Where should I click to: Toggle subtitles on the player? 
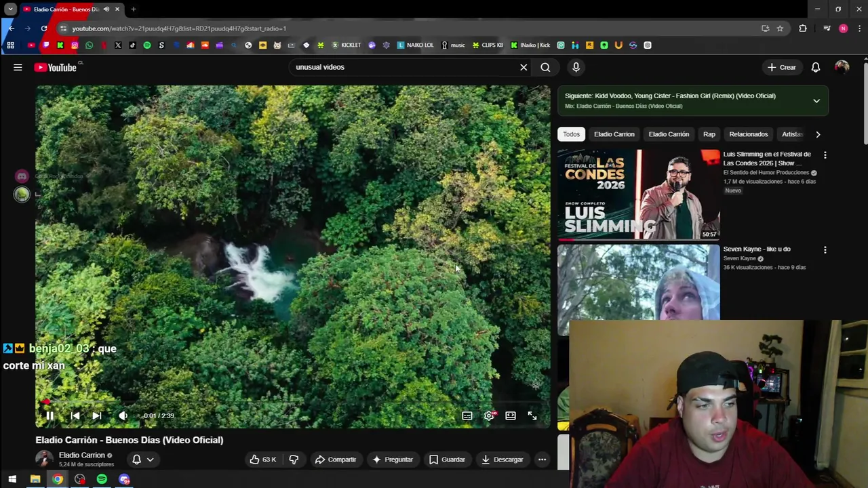tap(467, 415)
